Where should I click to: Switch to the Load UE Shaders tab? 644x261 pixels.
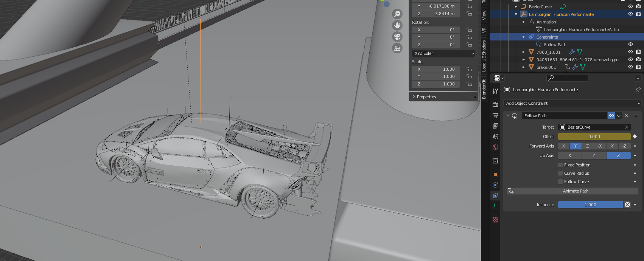[484, 56]
